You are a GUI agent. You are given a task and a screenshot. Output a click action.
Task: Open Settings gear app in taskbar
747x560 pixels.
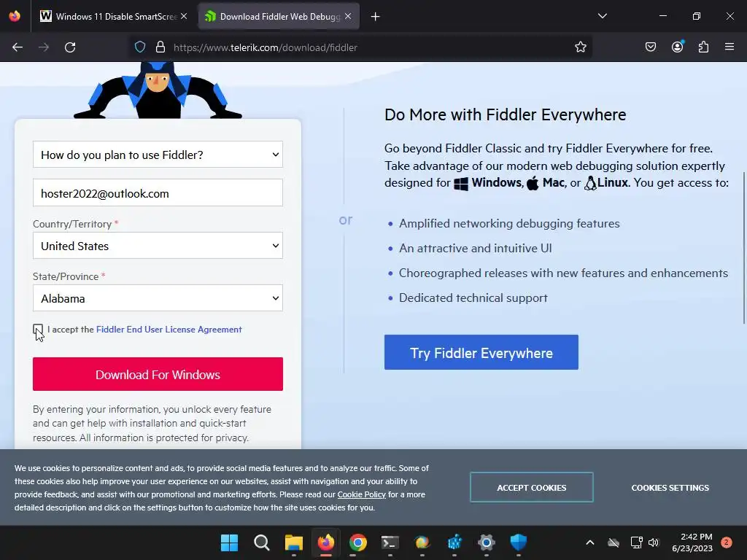[x=487, y=542]
